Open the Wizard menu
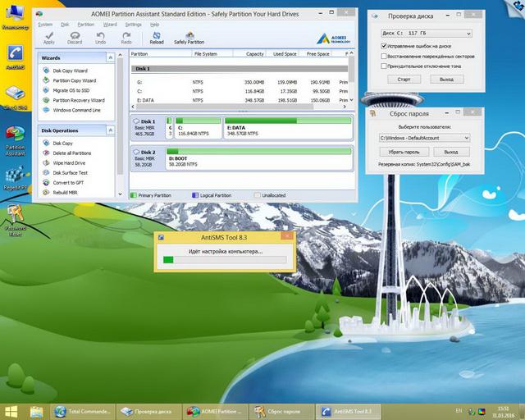This screenshot has height=420, width=525. coord(110,25)
